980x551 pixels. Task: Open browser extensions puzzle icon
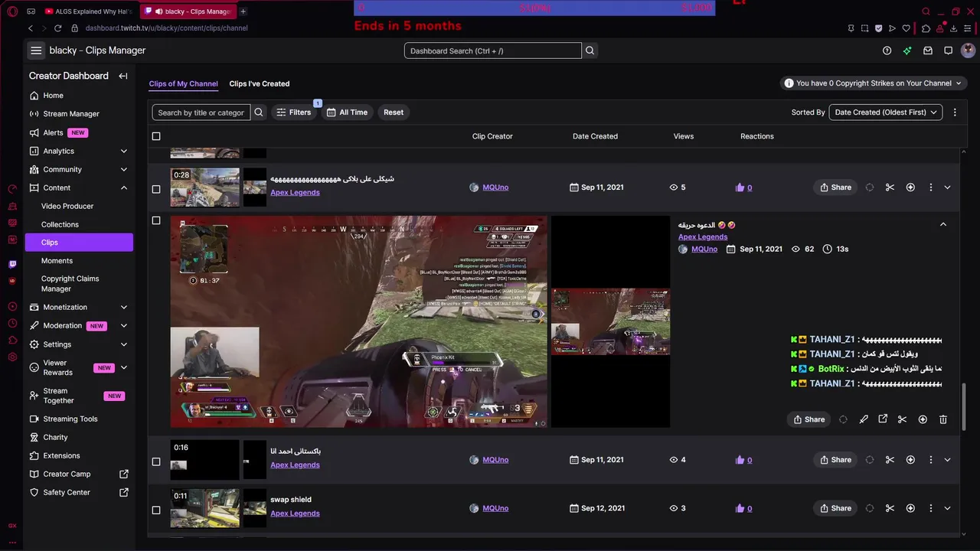[x=926, y=28]
